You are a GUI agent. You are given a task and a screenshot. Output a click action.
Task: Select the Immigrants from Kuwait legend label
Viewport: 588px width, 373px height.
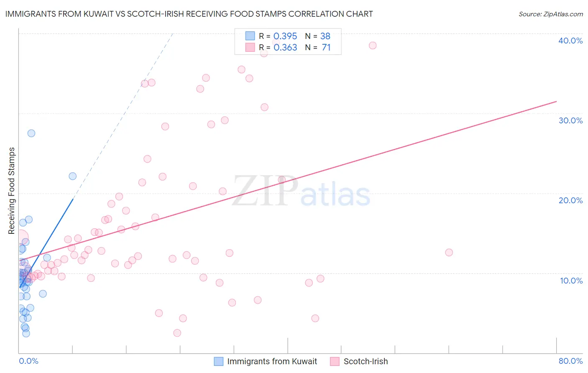pyautogui.click(x=272, y=361)
